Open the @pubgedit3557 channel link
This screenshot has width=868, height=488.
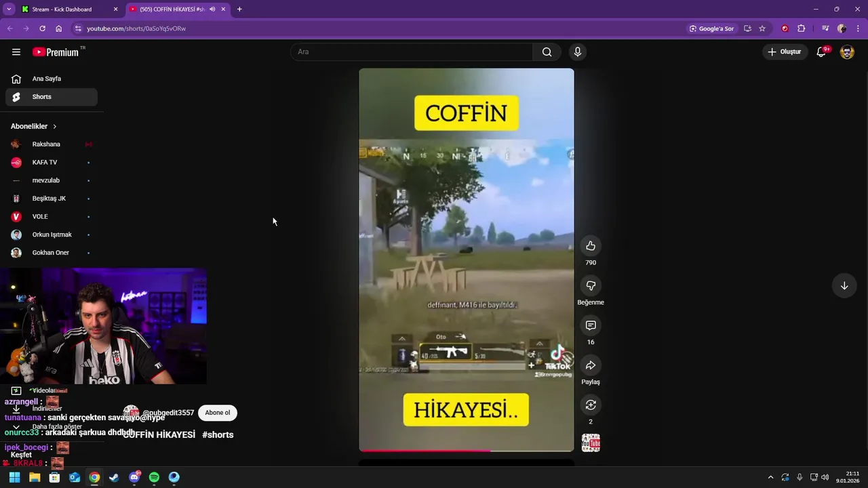[x=168, y=413]
